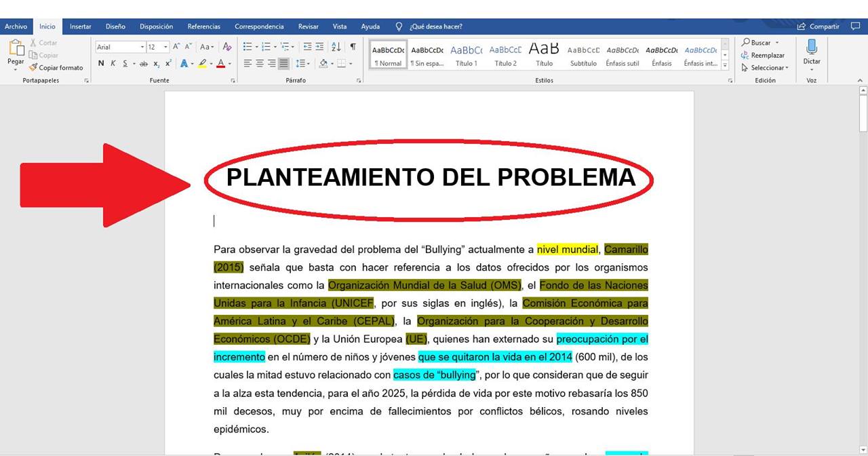Decrease paragraph indent
Screen dimensions: 868x456
point(308,47)
